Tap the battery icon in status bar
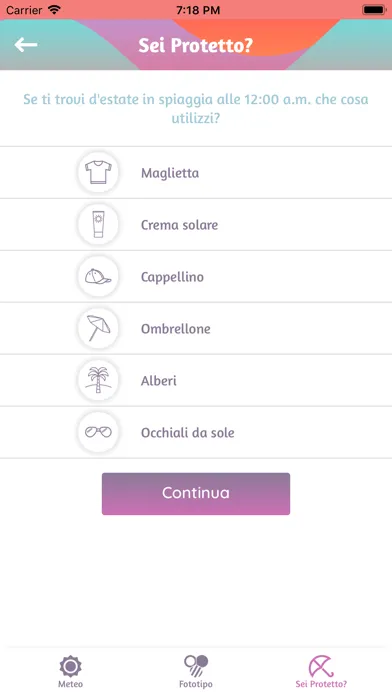This screenshot has width=392, height=696. click(373, 10)
